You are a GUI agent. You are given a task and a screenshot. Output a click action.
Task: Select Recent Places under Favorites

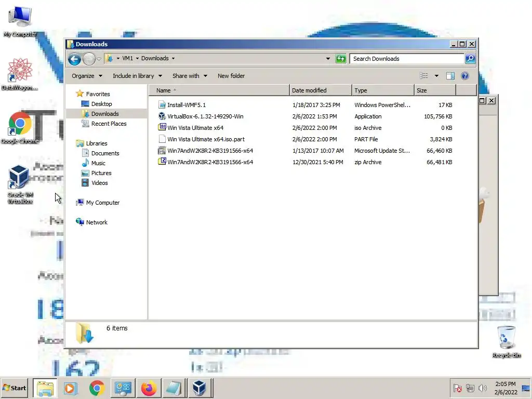click(x=109, y=124)
